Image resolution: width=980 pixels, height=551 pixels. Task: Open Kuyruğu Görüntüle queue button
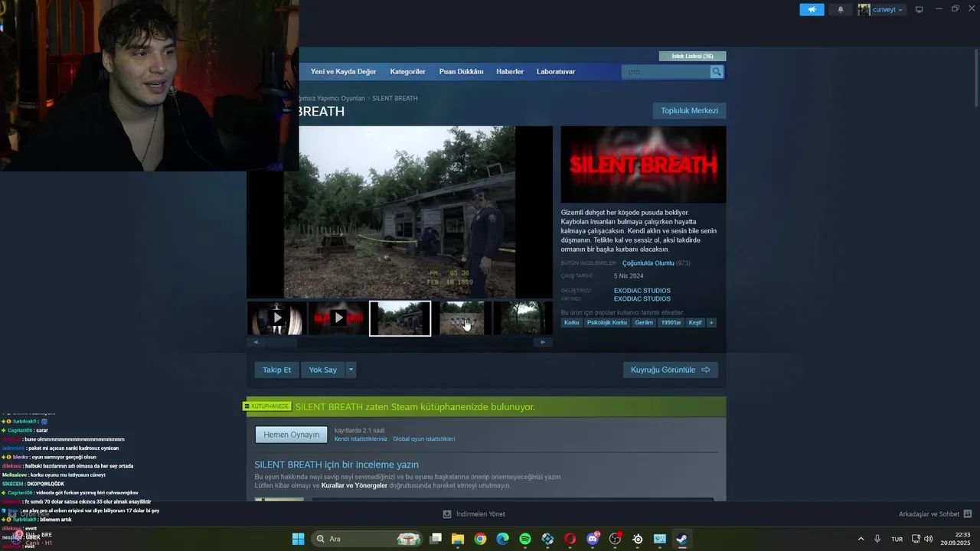670,370
